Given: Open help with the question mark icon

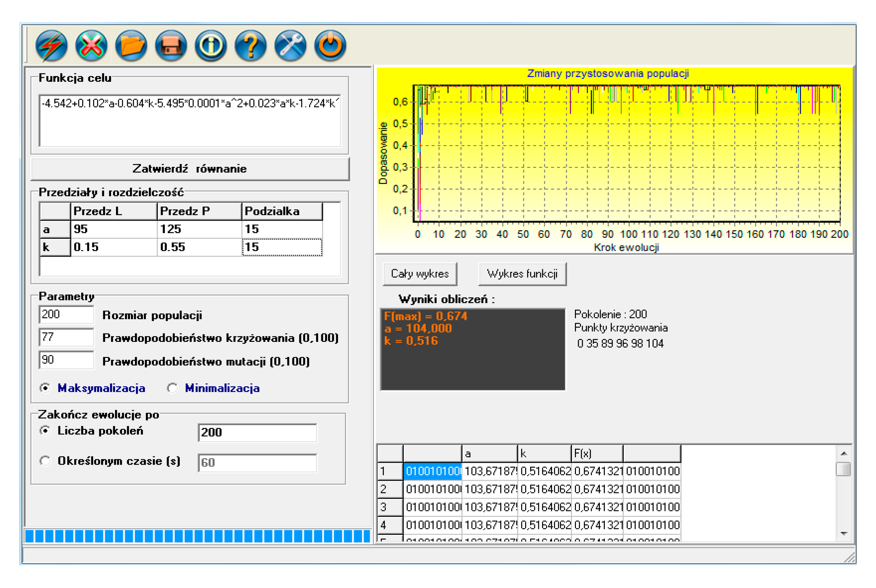Looking at the screenshot, I should [x=251, y=46].
